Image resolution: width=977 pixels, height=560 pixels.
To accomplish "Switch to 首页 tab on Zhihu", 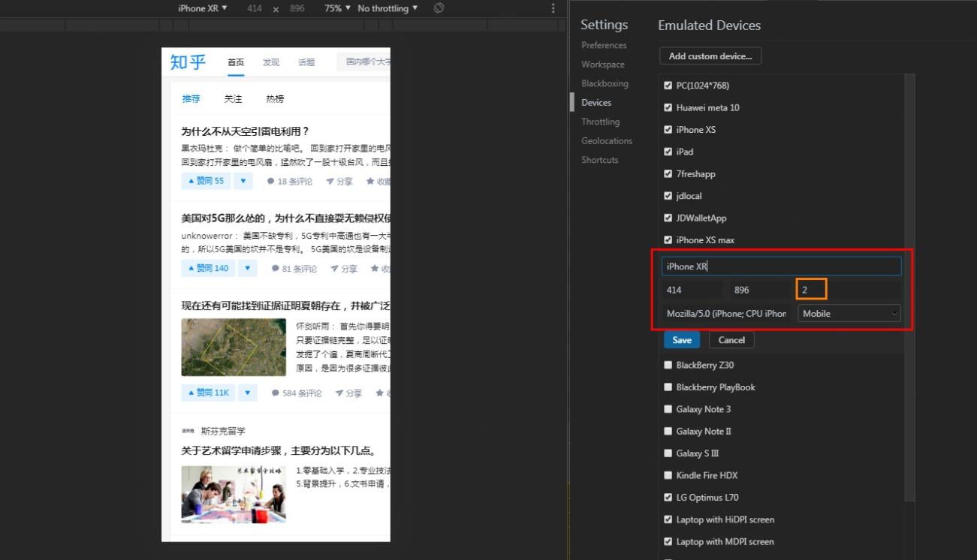I will point(236,62).
